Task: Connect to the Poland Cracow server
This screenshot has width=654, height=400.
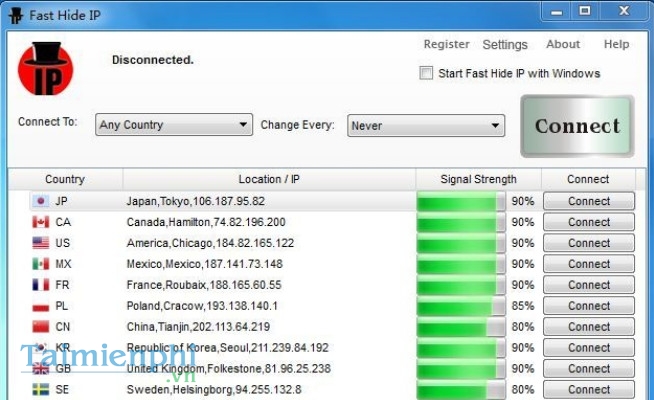Action: [589, 306]
